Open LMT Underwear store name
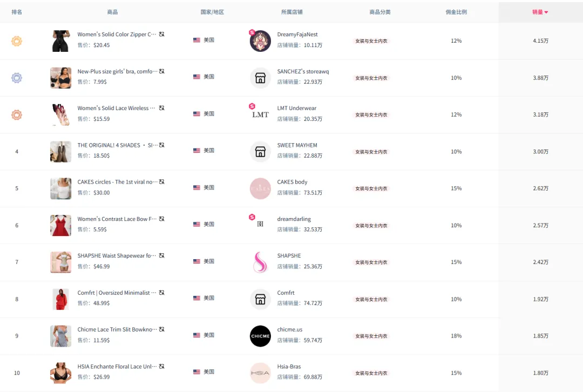The image size is (583, 392). tap(297, 108)
